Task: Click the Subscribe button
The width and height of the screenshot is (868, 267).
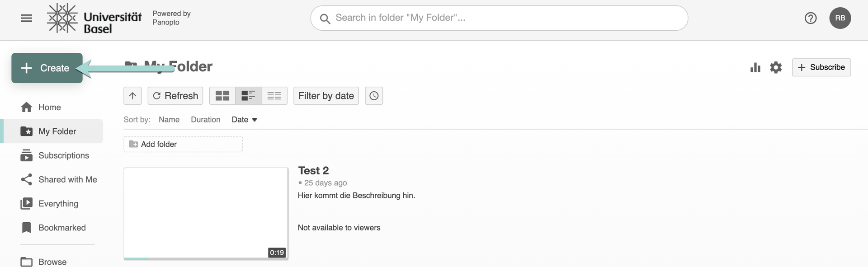Action: pos(821,67)
